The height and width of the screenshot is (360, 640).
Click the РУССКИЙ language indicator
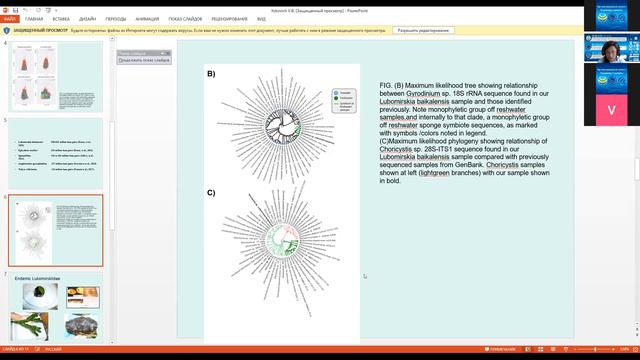pos(53,349)
